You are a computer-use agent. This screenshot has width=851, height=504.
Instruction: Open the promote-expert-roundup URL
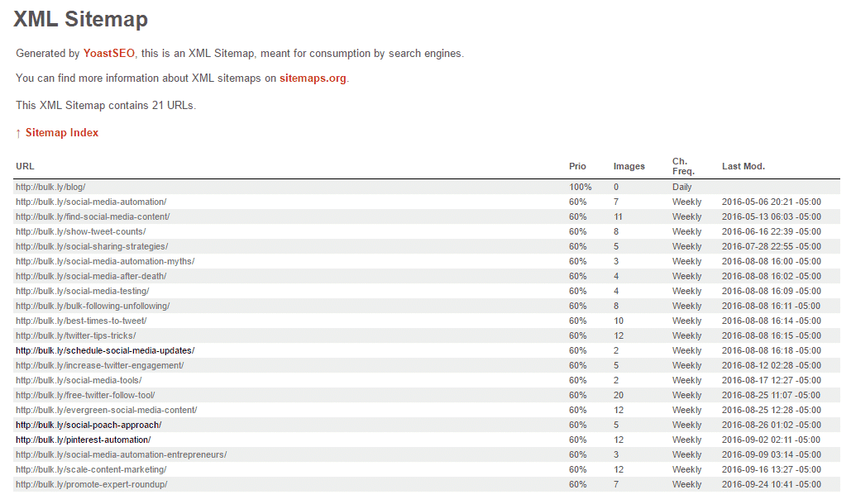[x=92, y=484]
